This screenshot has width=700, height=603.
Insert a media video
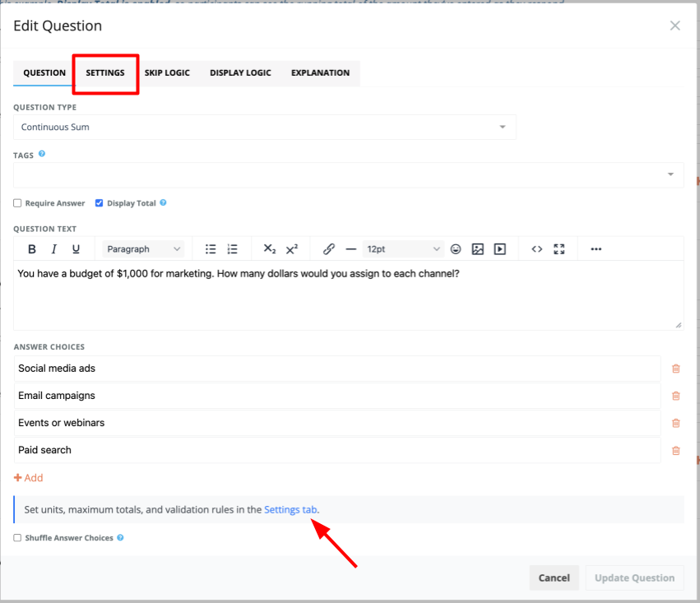click(500, 249)
